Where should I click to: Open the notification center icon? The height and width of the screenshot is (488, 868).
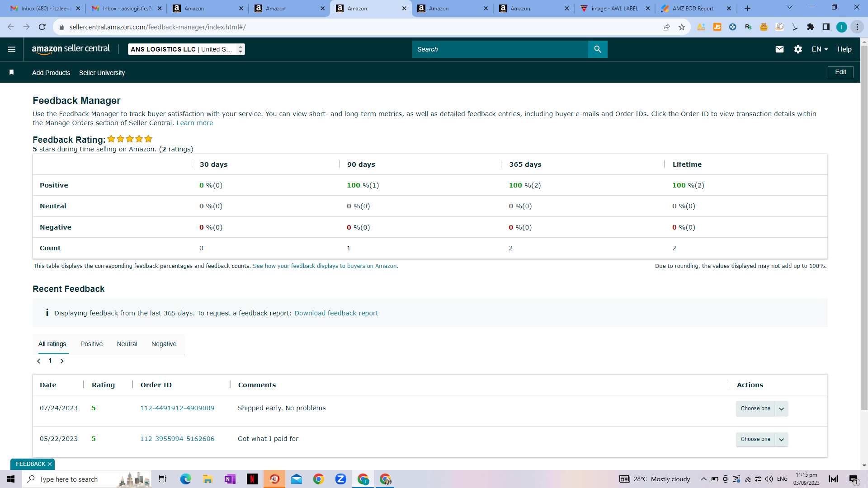coord(854,479)
